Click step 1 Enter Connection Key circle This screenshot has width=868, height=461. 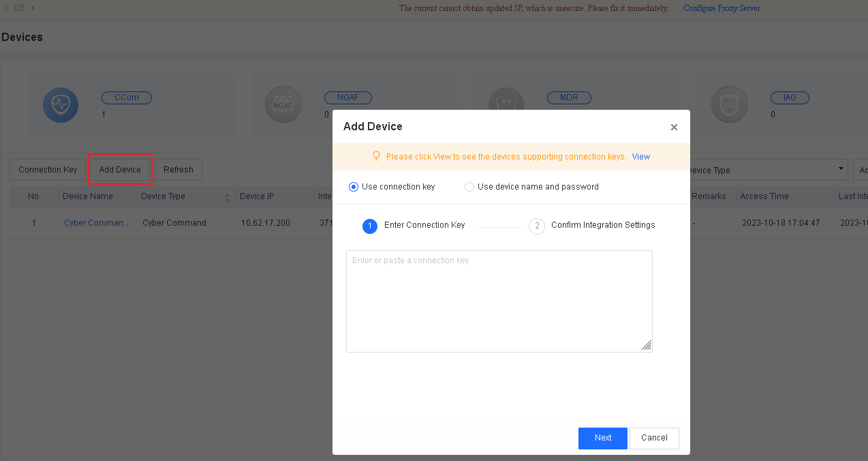(370, 226)
